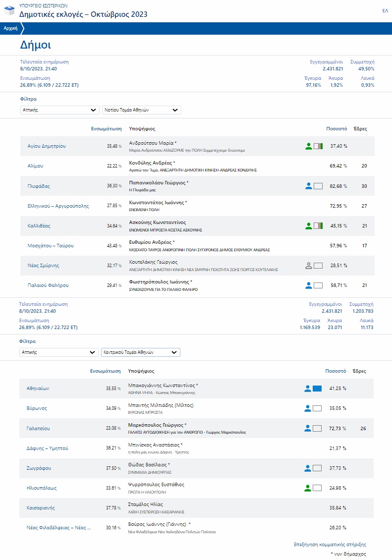Open Γαλατσίου municipality
The height and width of the screenshot is (560, 392).
(x=38, y=428)
